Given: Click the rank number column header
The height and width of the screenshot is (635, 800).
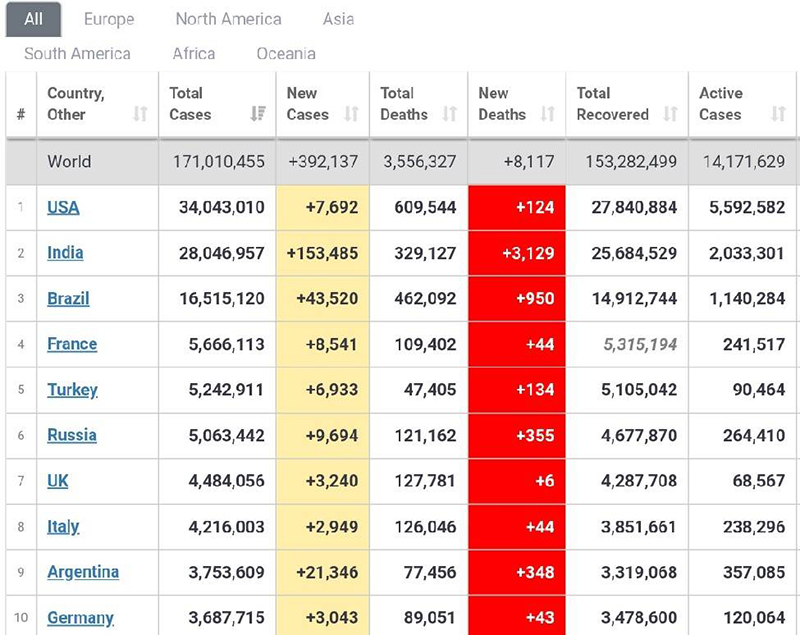Looking at the screenshot, I should click(21, 114).
